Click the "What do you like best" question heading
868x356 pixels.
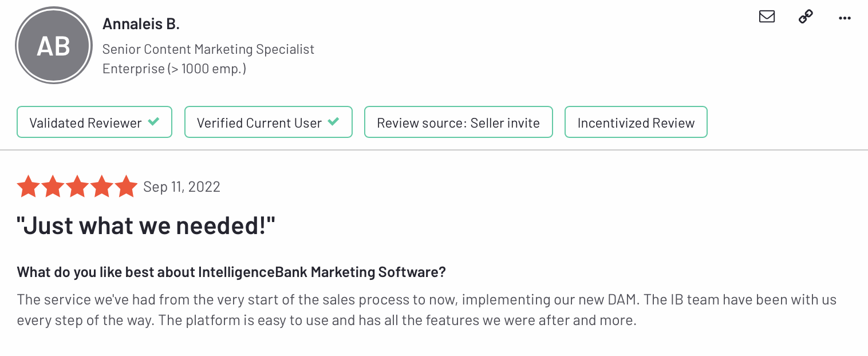tap(231, 272)
